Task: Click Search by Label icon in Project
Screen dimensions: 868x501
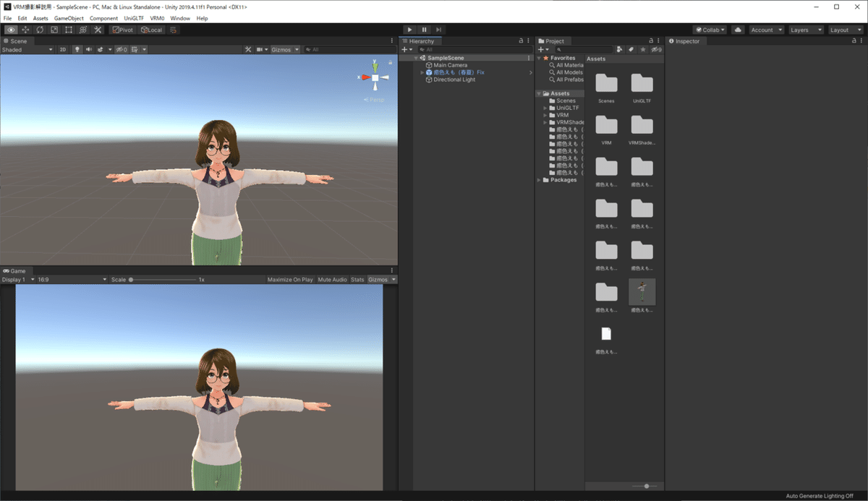Action: pos(631,49)
